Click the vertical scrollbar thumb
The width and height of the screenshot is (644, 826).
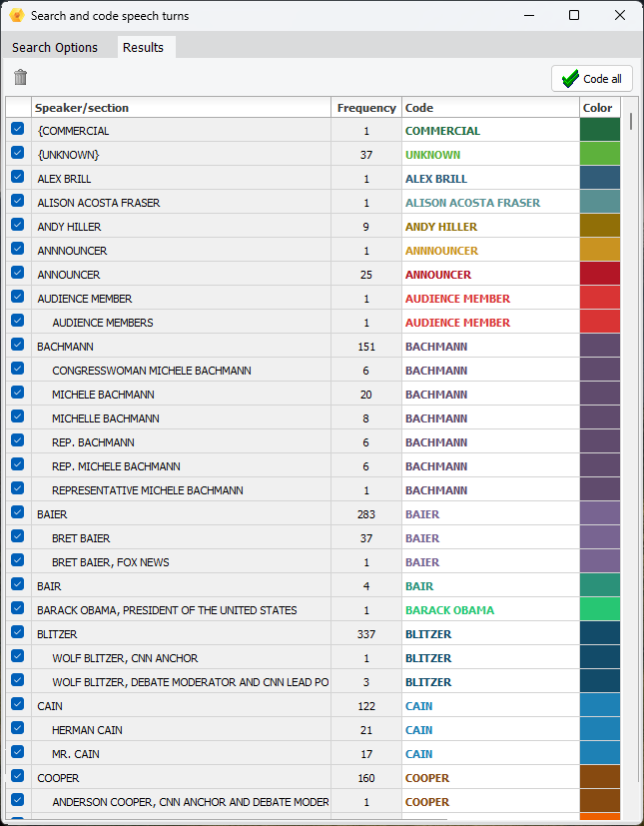pos(630,122)
